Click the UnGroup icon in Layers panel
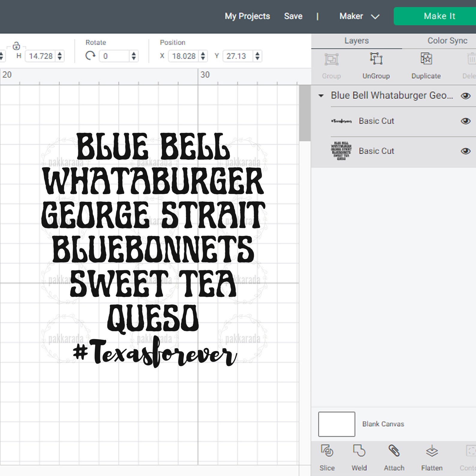Viewport: 476px width, 476px height. [x=376, y=58]
